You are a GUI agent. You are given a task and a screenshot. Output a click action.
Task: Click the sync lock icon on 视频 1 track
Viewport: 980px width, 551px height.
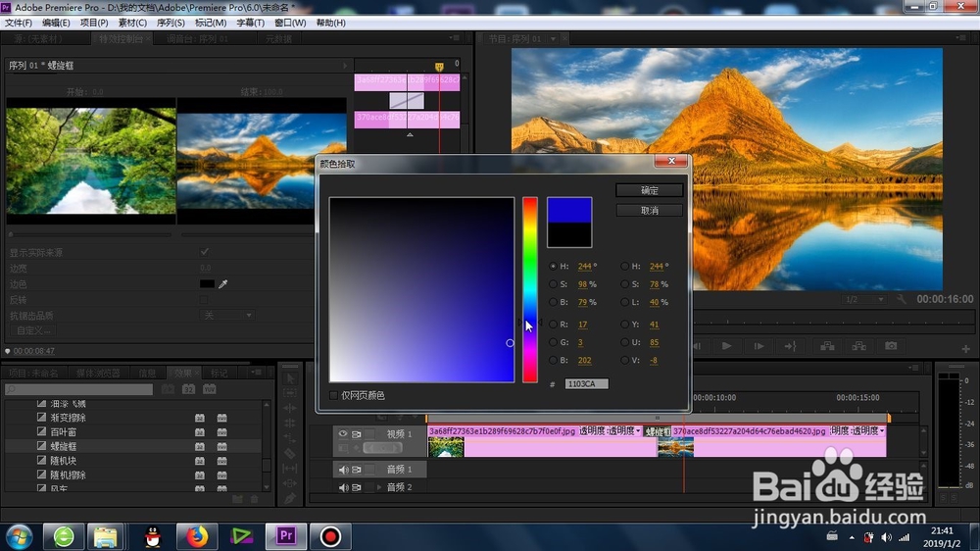(x=357, y=434)
